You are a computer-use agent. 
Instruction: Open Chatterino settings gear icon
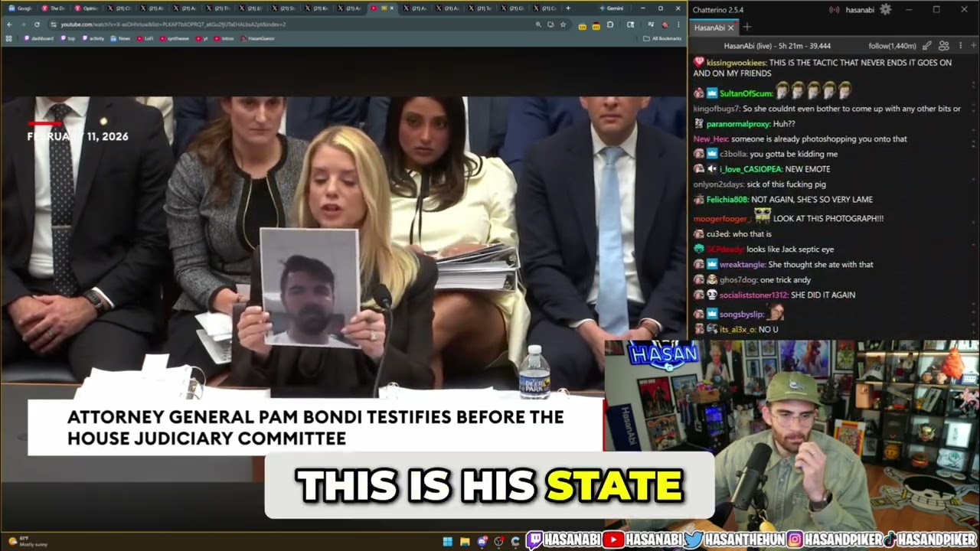[885, 9]
